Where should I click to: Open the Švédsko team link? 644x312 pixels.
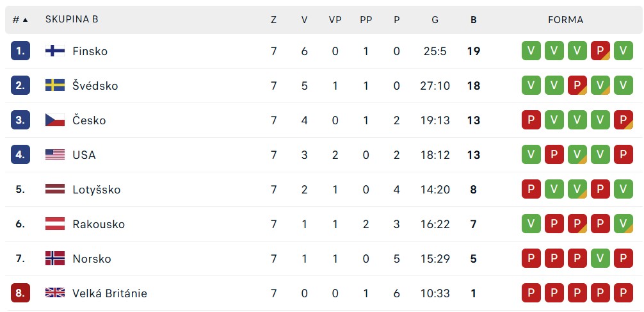[x=95, y=85]
